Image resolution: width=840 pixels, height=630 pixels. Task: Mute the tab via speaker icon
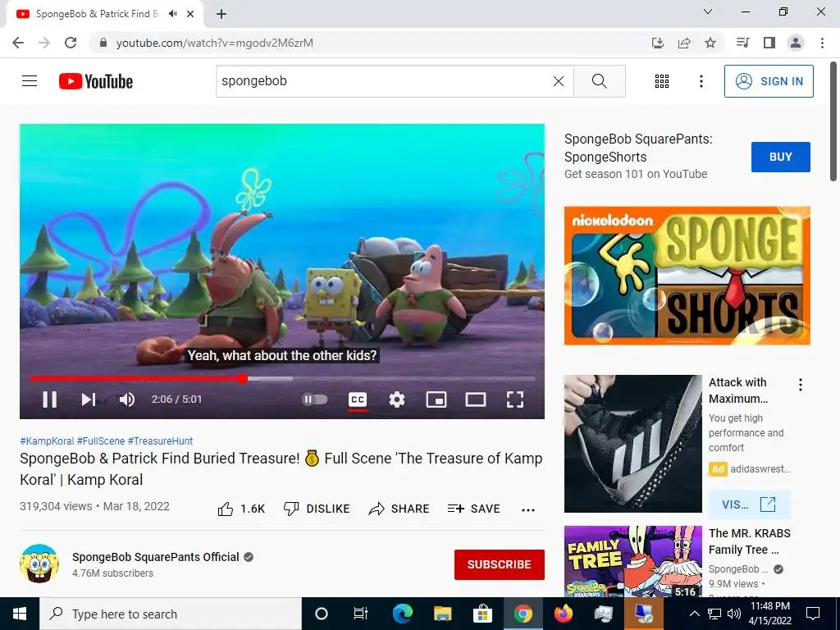pos(172,14)
